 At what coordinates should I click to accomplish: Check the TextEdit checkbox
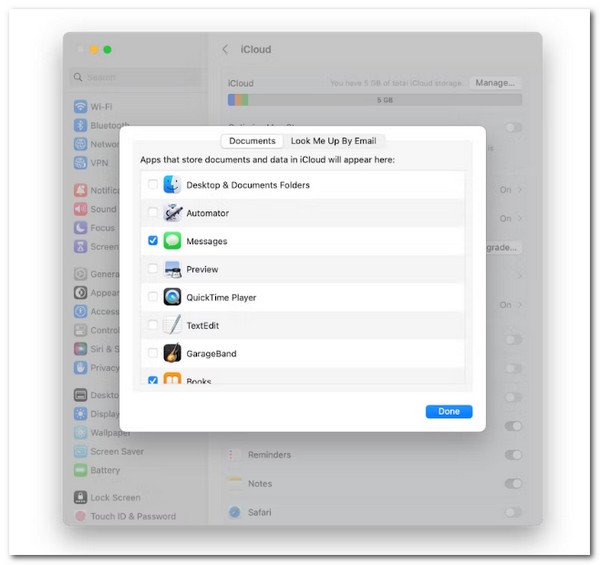pos(153,325)
